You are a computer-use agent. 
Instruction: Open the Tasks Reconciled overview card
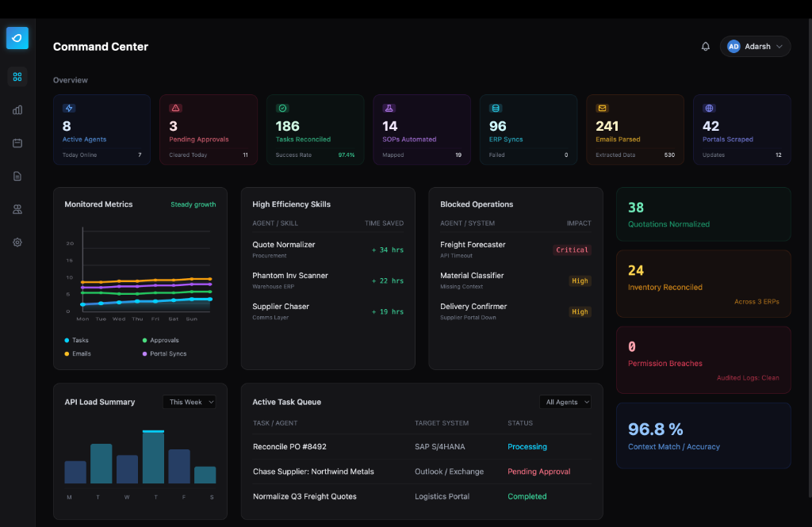click(316, 129)
